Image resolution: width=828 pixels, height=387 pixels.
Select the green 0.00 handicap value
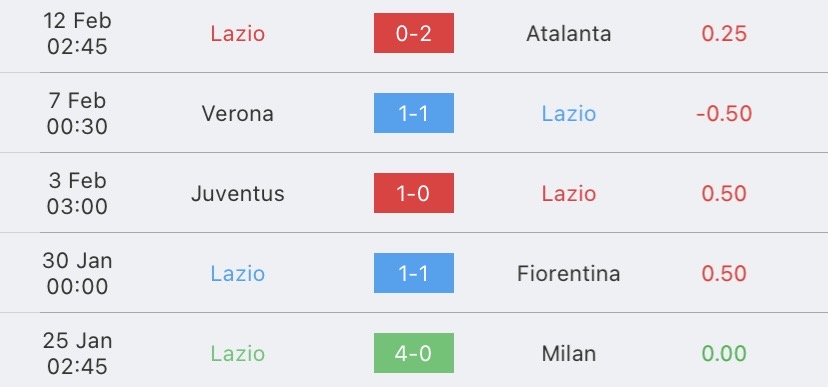pyautogui.click(x=724, y=354)
